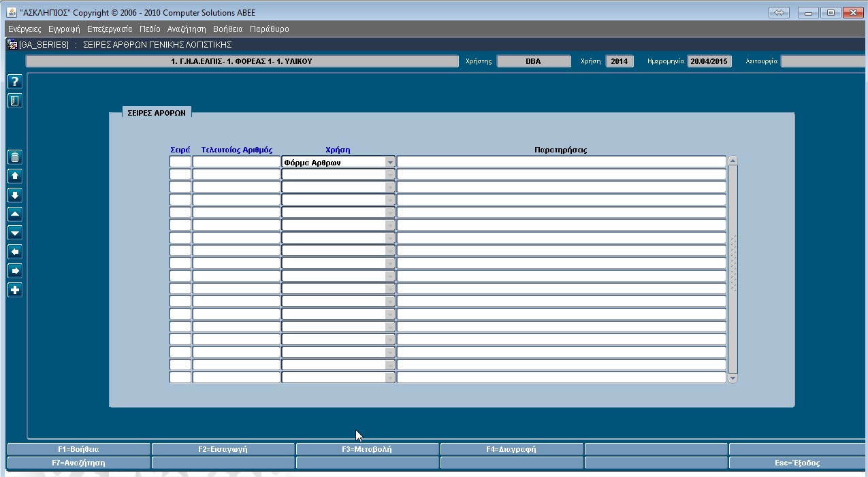868x477 pixels.
Task: Open the Παράθυρο menu
Action: (270, 29)
